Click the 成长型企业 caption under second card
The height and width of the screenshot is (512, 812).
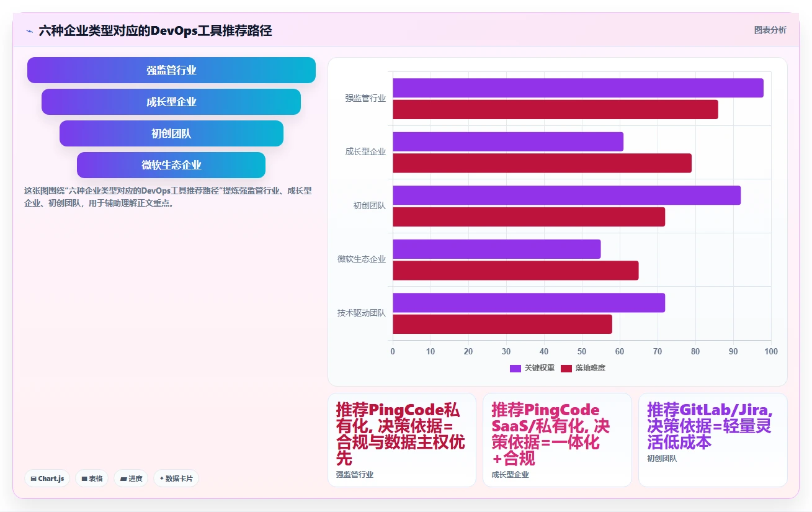[510, 475]
